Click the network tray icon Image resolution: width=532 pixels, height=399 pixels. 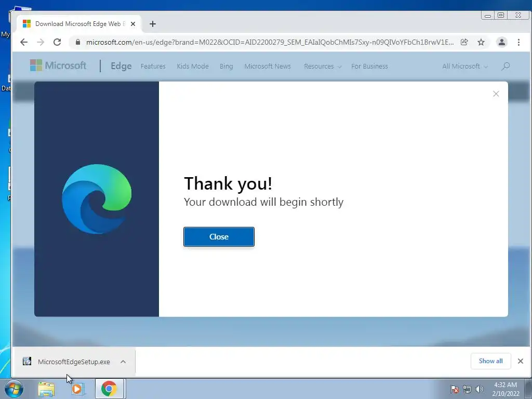coord(467,389)
